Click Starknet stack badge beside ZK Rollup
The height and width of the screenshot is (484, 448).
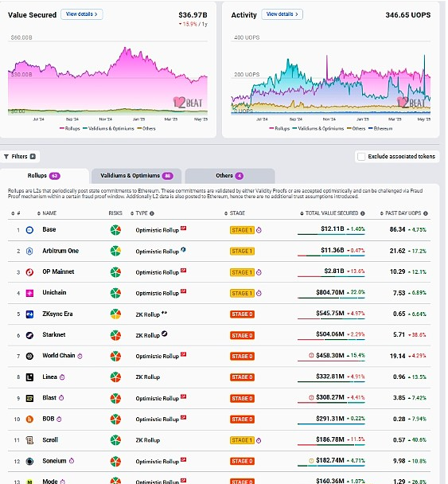point(165,334)
